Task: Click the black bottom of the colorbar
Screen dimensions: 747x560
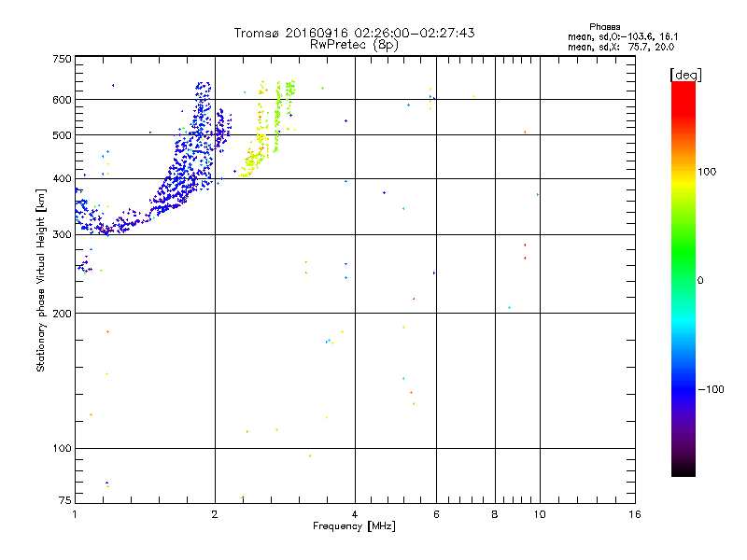Action: click(x=684, y=469)
